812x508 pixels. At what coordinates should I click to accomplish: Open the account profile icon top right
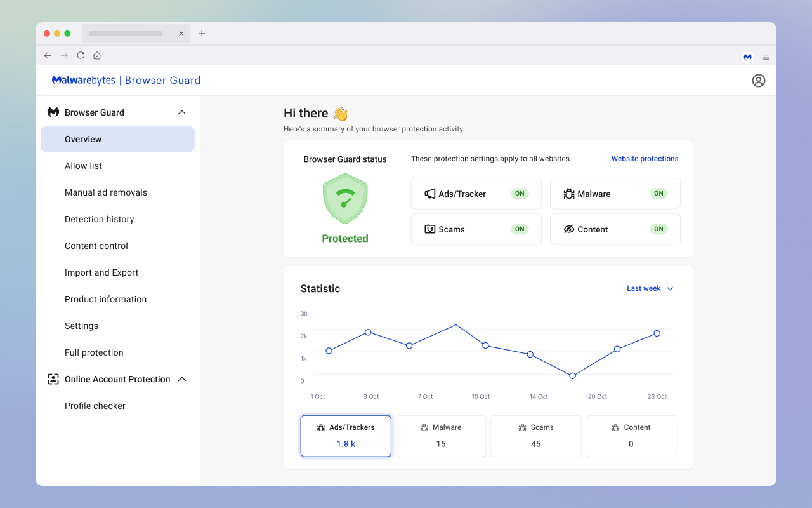759,81
